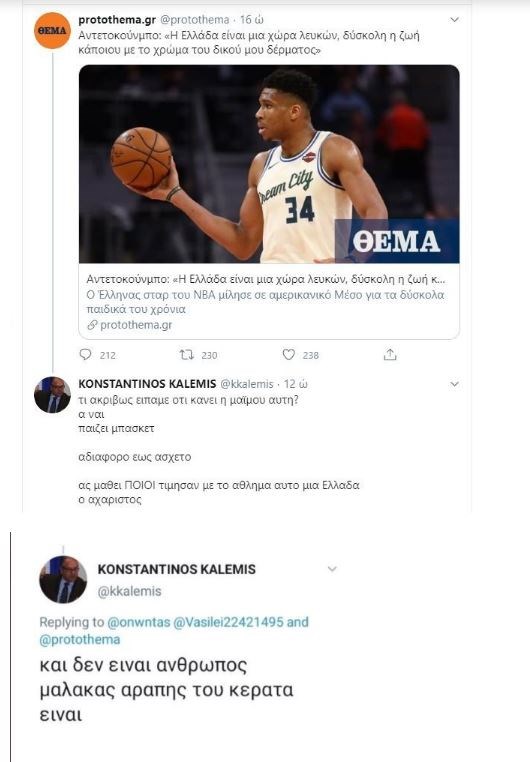Open kkalemis avatar in lower tweet

pyautogui.click(x=63, y=579)
